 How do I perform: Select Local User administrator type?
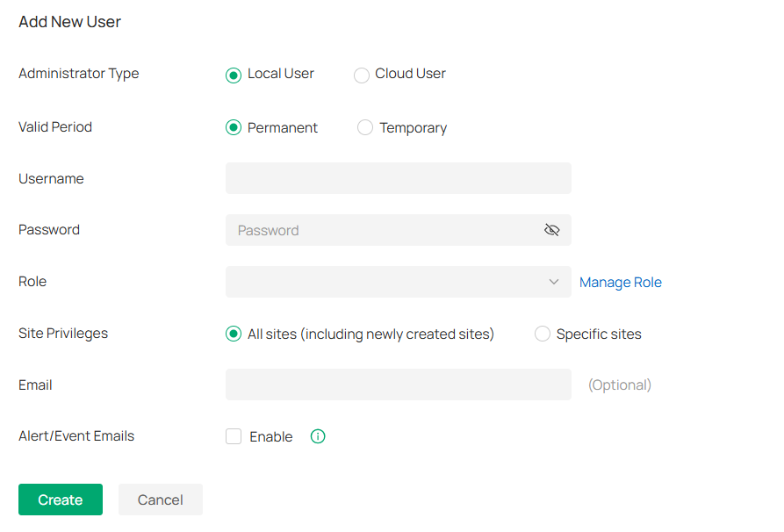click(x=234, y=75)
